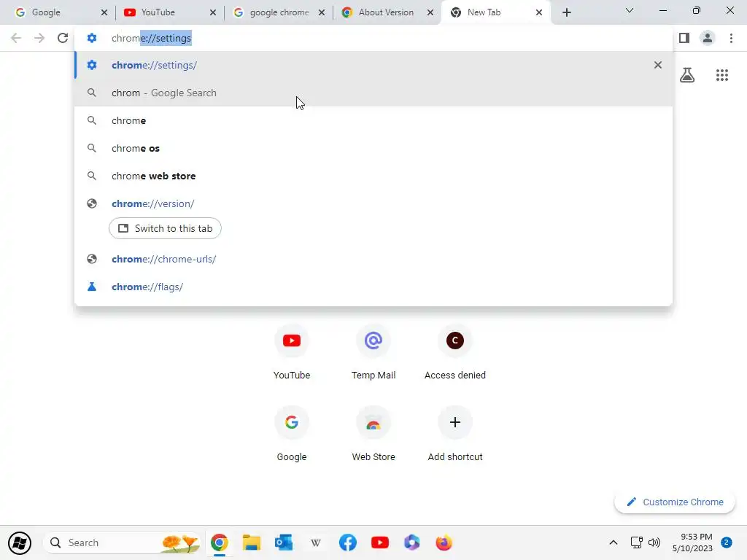Select the chrome://chrome-urls/ suggestion
The width and height of the screenshot is (747, 560).
[x=373, y=259]
